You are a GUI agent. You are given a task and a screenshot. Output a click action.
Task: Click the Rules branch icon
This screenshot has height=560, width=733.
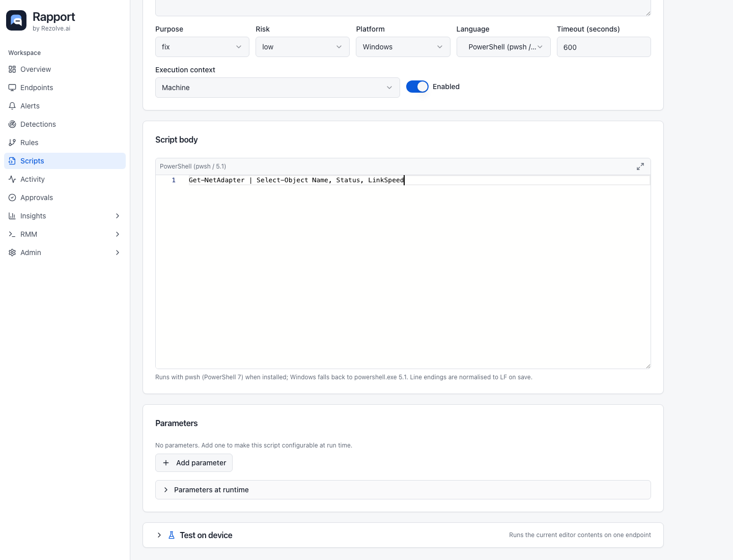(12, 143)
